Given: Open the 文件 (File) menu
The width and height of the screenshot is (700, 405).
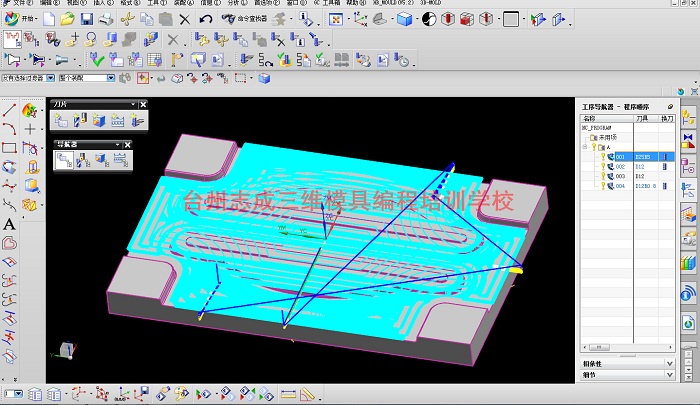Looking at the screenshot, I should (21, 3).
